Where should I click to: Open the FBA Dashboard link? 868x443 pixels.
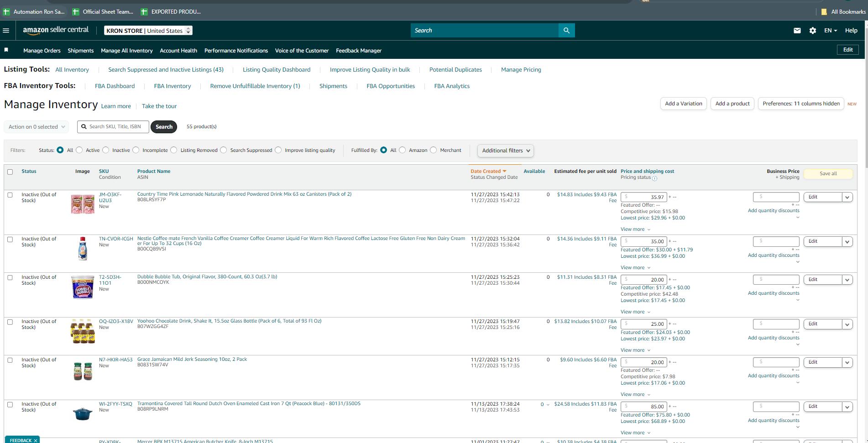(x=115, y=86)
